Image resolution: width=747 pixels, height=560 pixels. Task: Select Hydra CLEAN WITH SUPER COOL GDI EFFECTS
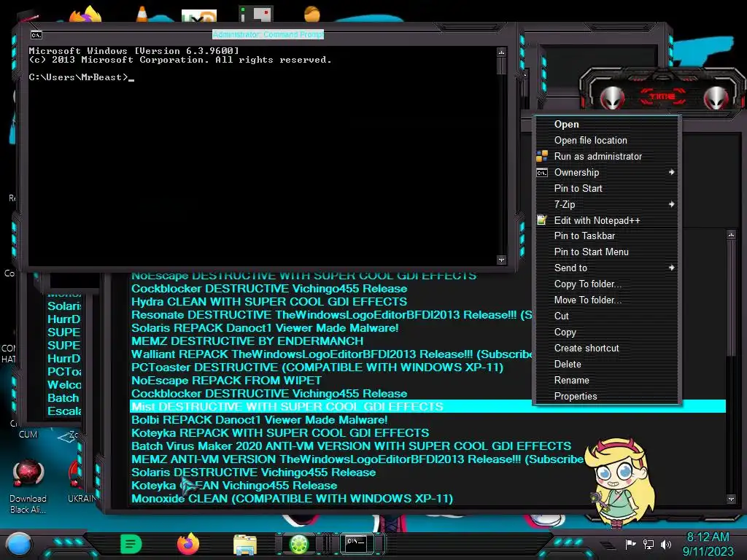point(269,301)
